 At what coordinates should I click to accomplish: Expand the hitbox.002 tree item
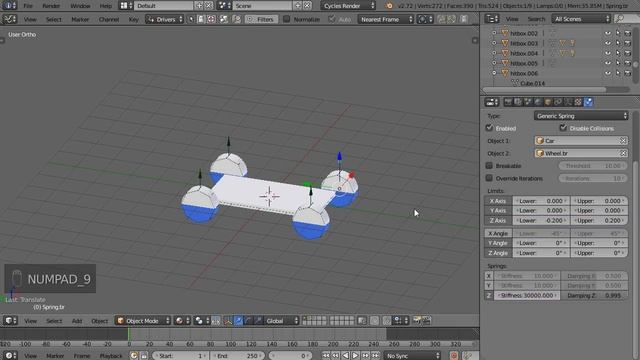tap(494, 33)
